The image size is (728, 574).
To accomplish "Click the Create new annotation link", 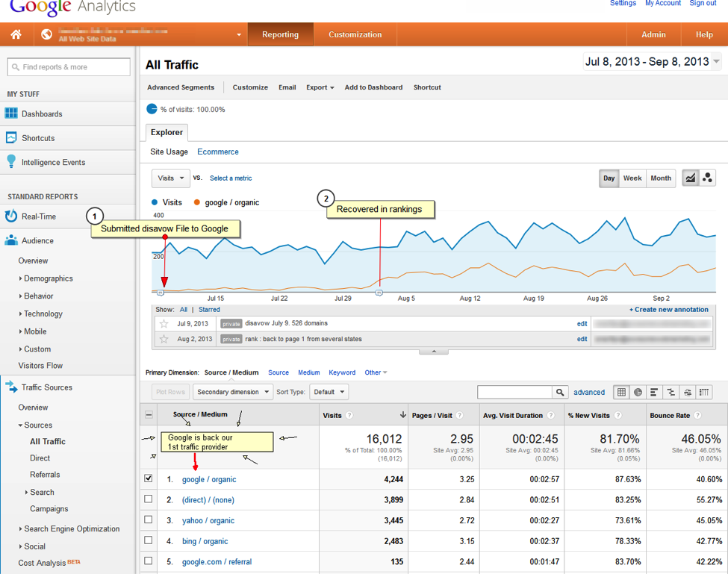I will pyautogui.click(x=669, y=310).
